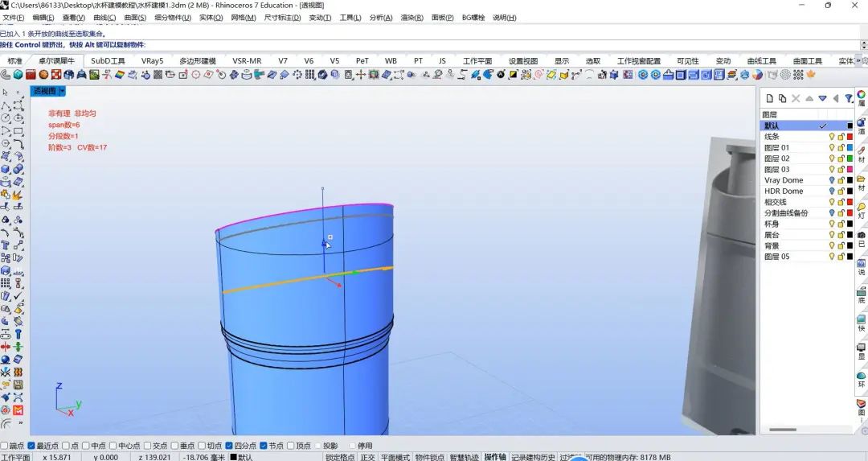Click the stacked layers icon in the top toolbar

(732, 74)
